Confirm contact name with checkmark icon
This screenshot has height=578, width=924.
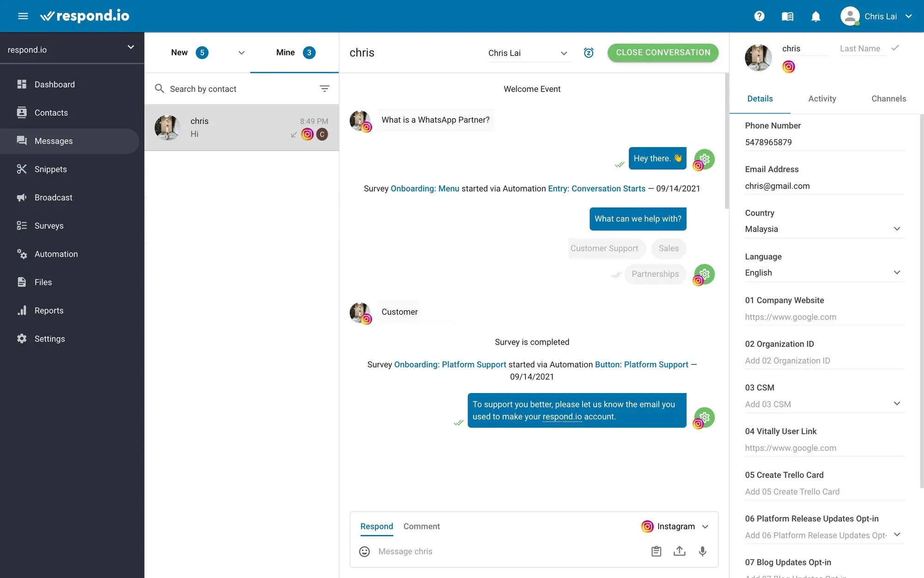[895, 48]
